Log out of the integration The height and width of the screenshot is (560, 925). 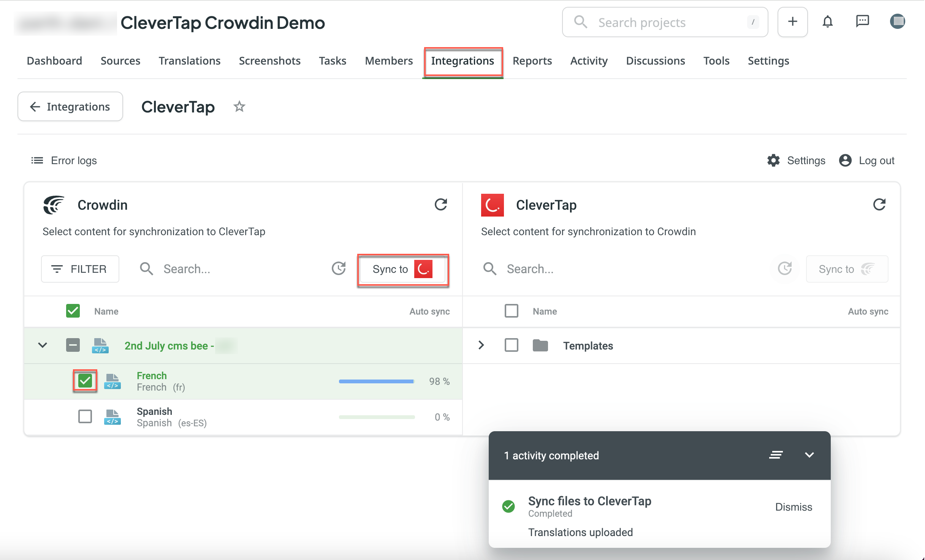click(867, 160)
